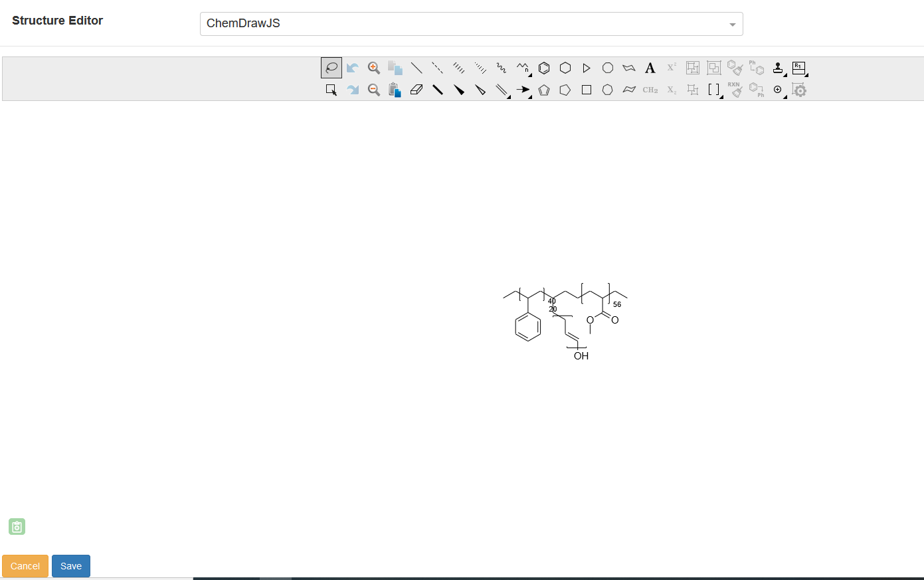The height and width of the screenshot is (580, 924).
Task: Click the Undo icon
Action: pyautogui.click(x=352, y=67)
